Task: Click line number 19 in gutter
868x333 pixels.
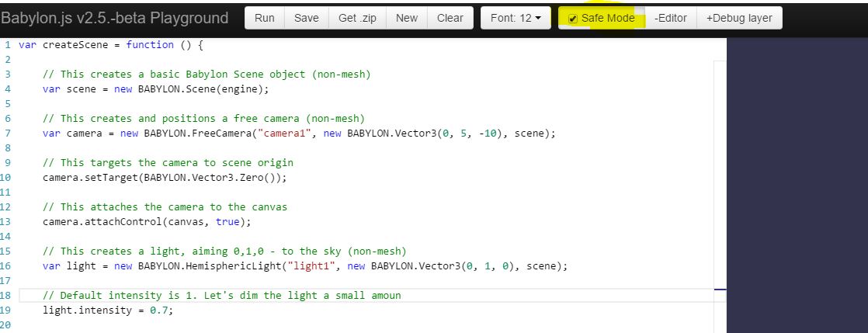Action: pyautogui.click(x=5, y=310)
